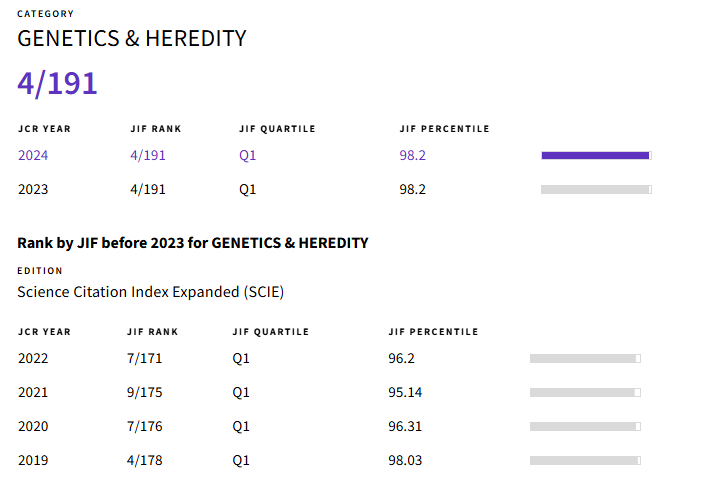720x494 pixels.
Task: Click the purple 2024 percentile bar
Action: (596, 155)
